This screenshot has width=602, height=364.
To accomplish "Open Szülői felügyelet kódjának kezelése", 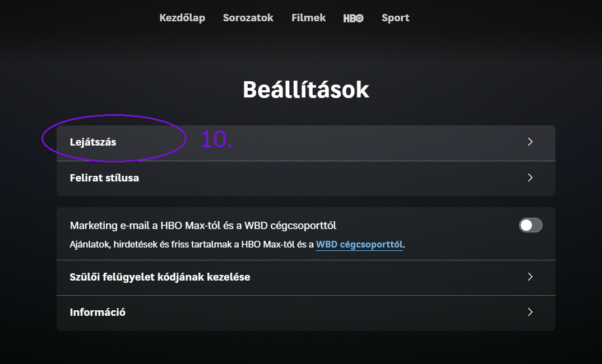I will (x=306, y=277).
